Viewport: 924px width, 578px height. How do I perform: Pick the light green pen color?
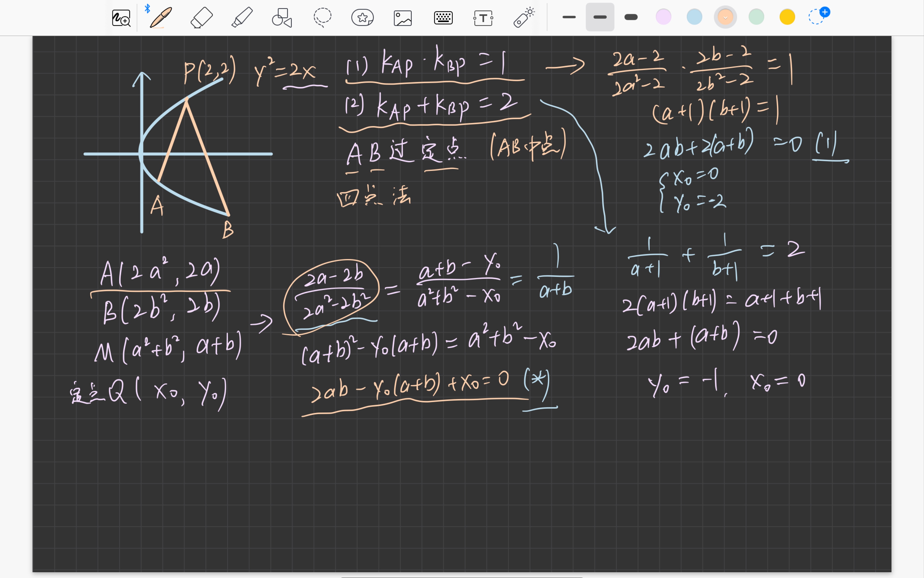(x=756, y=17)
